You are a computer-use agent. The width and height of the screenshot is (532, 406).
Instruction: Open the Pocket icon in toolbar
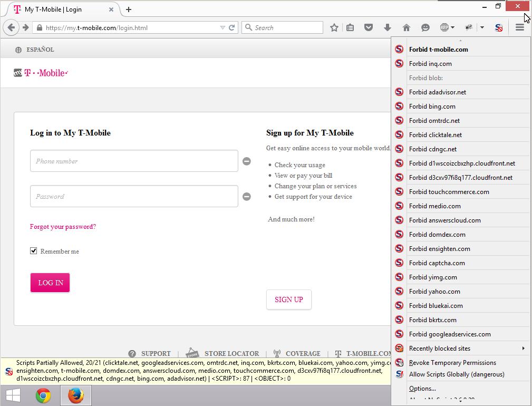coord(369,28)
